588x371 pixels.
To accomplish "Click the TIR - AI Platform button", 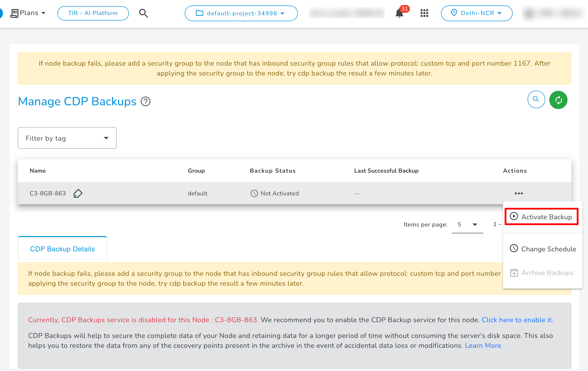I will [x=93, y=13].
